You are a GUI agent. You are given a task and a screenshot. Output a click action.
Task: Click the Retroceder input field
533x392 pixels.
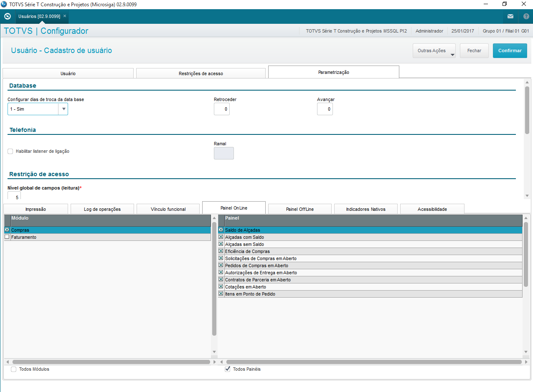222,109
